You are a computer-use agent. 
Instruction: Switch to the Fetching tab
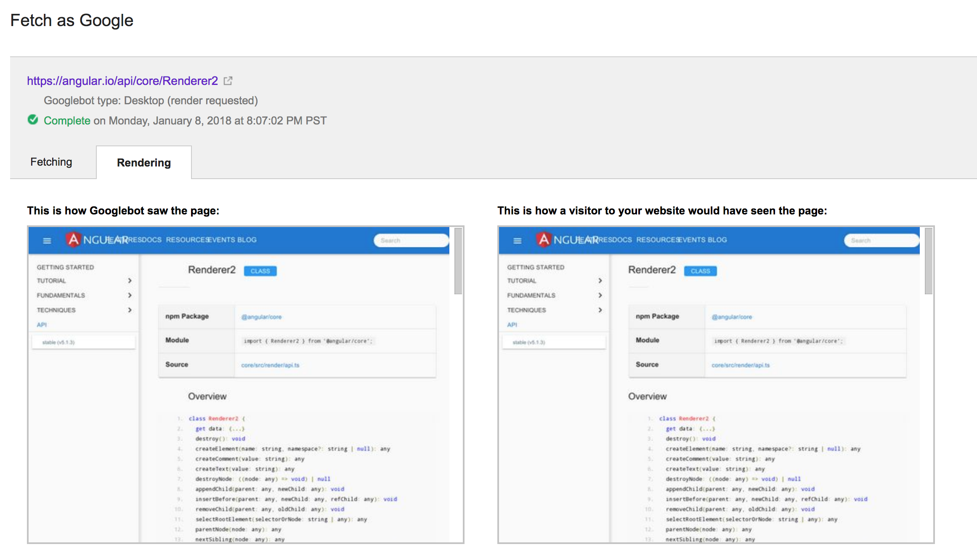click(51, 162)
